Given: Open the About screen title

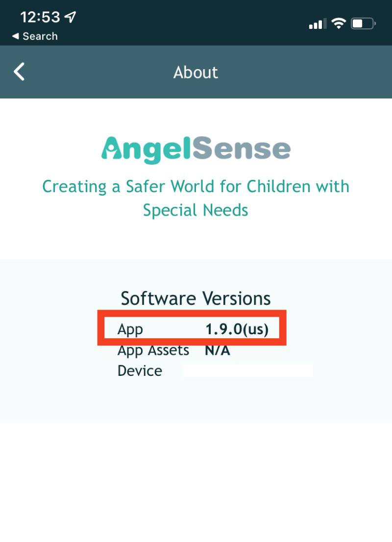Looking at the screenshot, I should [196, 72].
